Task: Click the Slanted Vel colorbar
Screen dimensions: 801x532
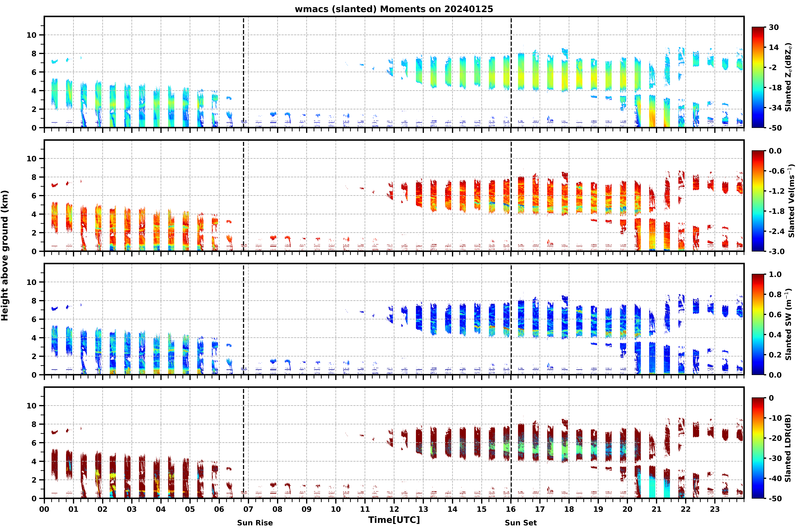Action: click(758, 201)
